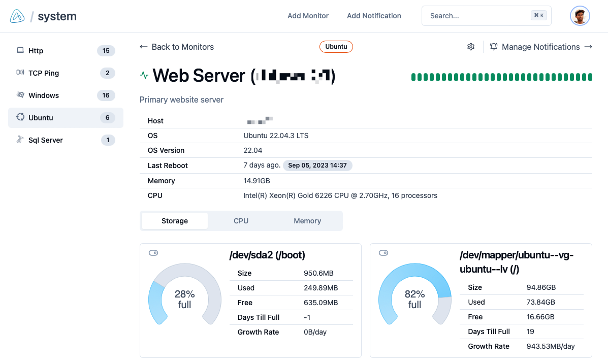This screenshot has height=364, width=608.
Task: Switch to the Memory tab
Action: tap(307, 221)
